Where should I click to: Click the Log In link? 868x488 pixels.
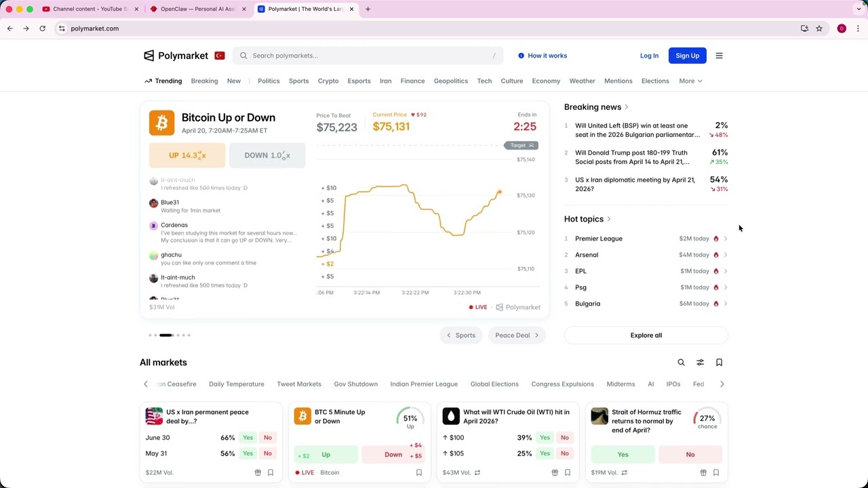(x=649, y=56)
